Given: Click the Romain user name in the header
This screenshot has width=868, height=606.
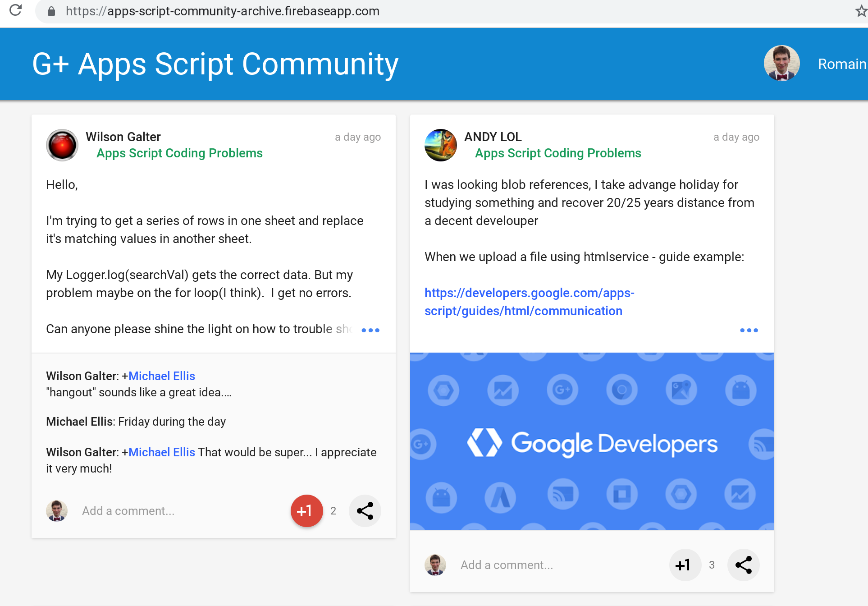Looking at the screenshot, I should 842,64.
